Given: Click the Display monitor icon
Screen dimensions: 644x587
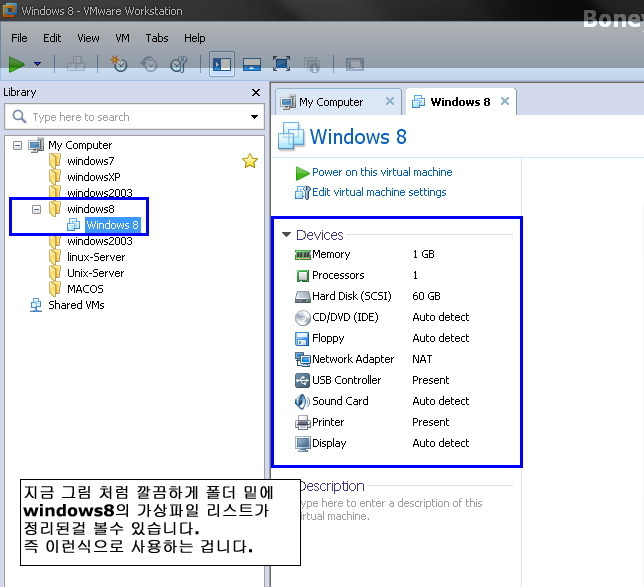Looking at the screenshot, I should click(x=303, y=444).
